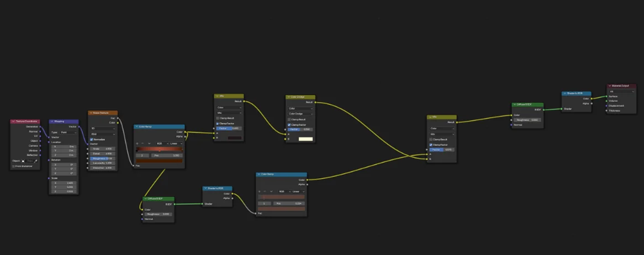
Task: Click the plus icon on lower Color Ramp
Action: pos(260,191)
